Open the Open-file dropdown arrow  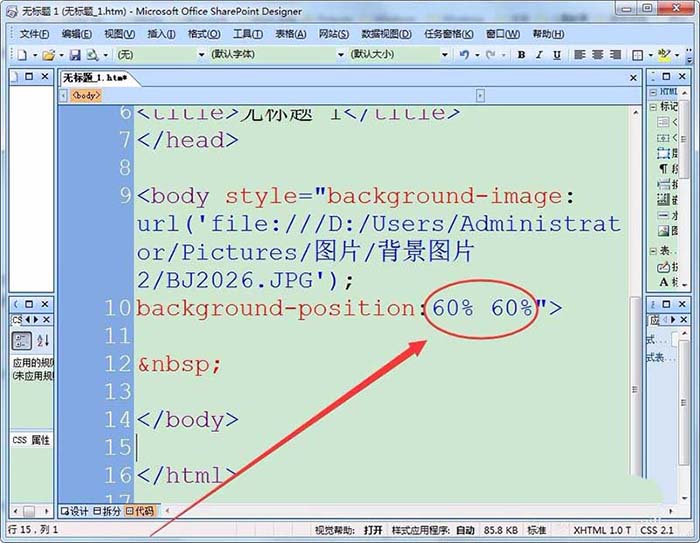[61, 55]
